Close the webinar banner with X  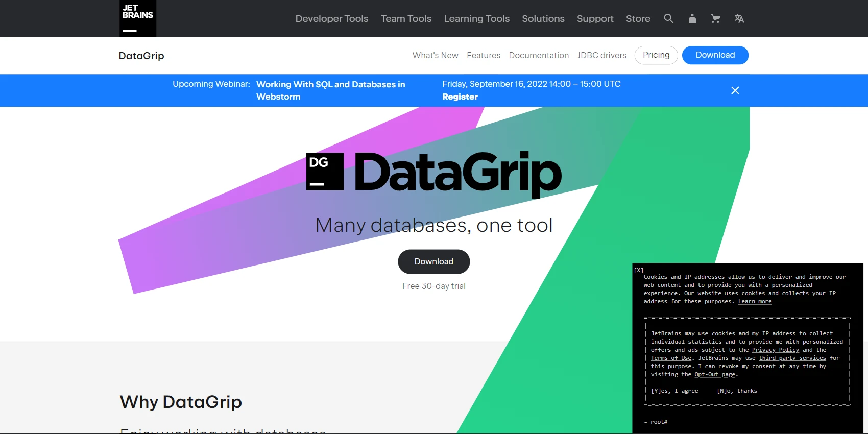735,90
